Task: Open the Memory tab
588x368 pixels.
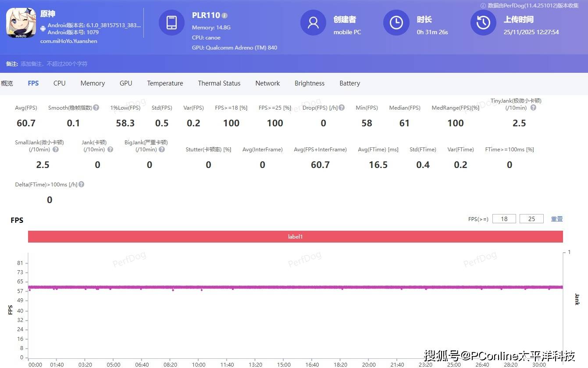Action: click(93, 83)
